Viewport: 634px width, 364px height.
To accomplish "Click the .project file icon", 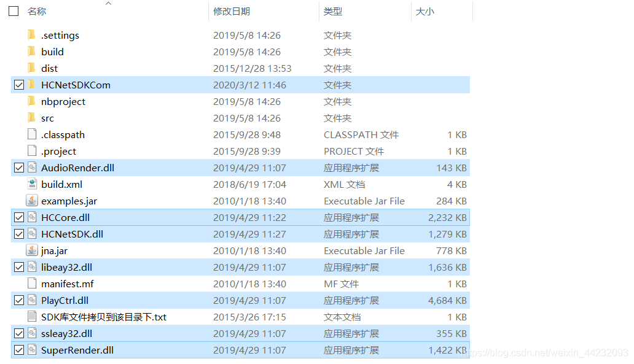I will pyautogui.click(x=32, y=150).
